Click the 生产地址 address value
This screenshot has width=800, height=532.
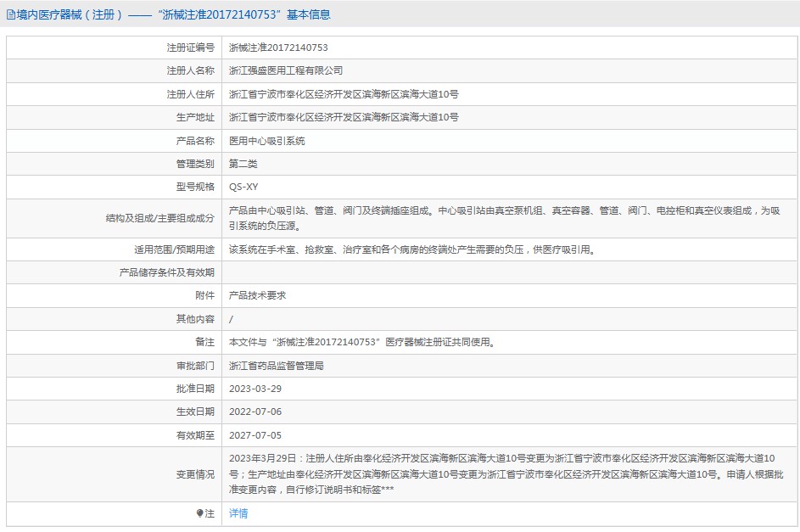tap(344, 117)
